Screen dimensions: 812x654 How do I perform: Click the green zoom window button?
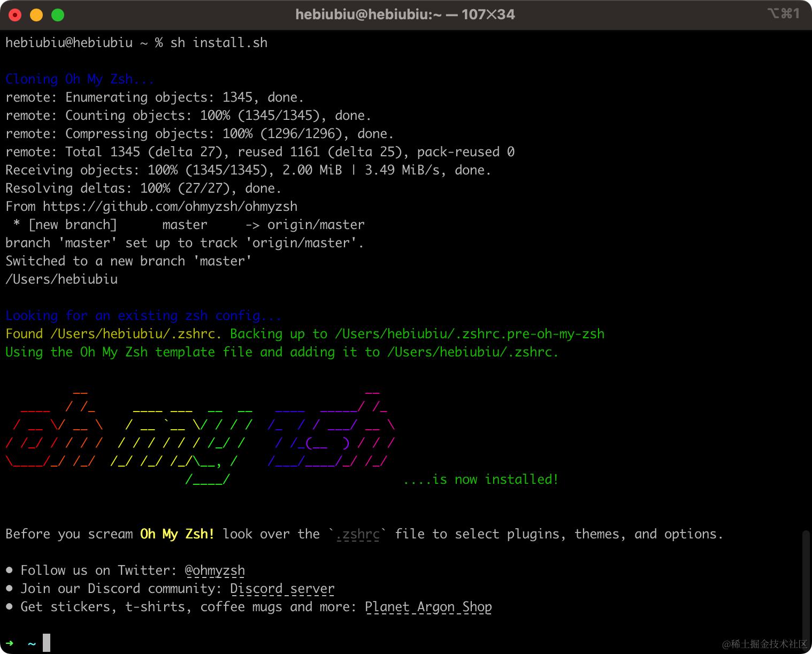tap(58, 15)
